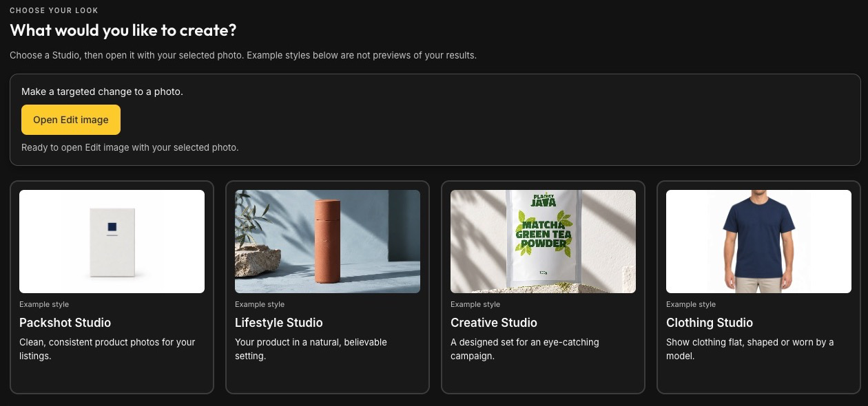Click 'Example style' label above Clothing Studio

[x=691, y=304]
